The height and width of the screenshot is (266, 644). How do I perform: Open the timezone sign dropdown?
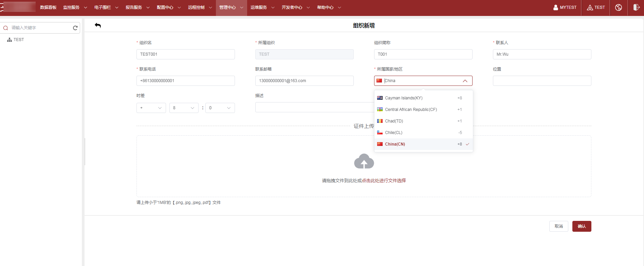point(151,108)
